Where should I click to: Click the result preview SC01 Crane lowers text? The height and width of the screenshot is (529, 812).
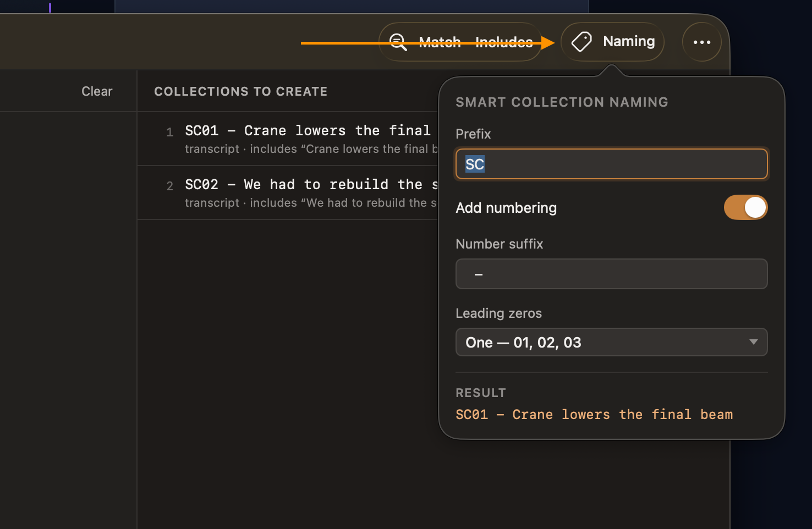coord(594,415)
